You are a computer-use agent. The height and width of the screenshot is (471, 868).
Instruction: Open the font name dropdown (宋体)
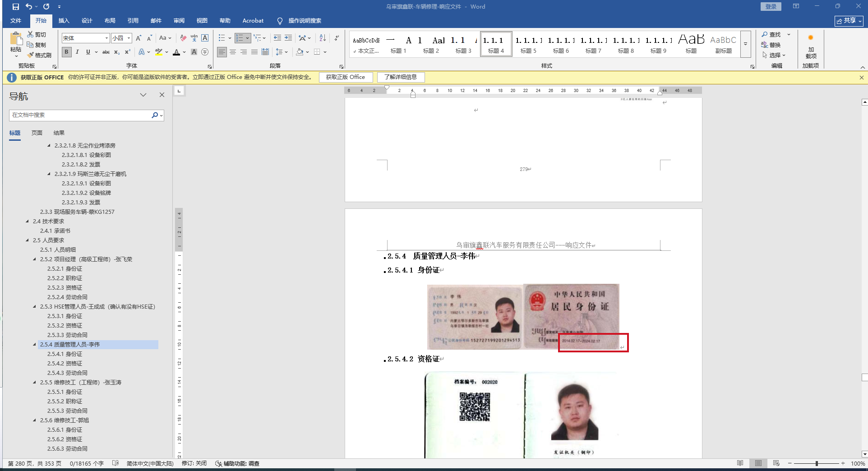tap(106, 38)
